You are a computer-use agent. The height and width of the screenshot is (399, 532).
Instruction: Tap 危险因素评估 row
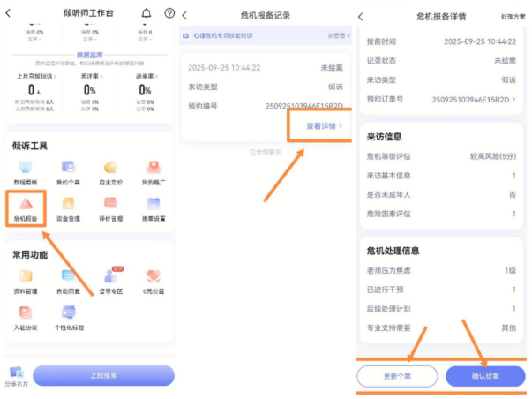click(441, 214)
